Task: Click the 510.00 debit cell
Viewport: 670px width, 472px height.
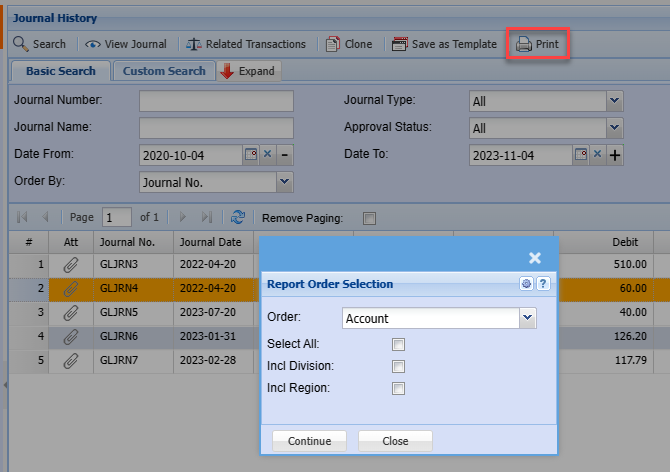Action: coord(606,264)
